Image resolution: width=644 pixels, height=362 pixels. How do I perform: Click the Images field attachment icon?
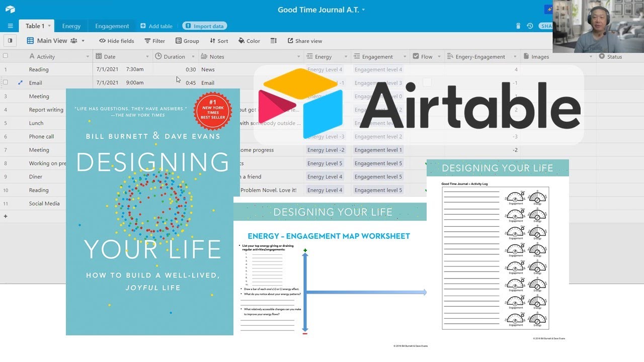pyautogui.click(x=526, y=56)
